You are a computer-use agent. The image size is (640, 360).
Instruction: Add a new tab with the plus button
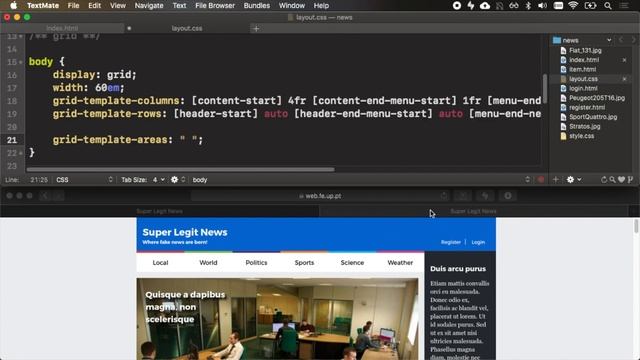[x=256, y=28]
